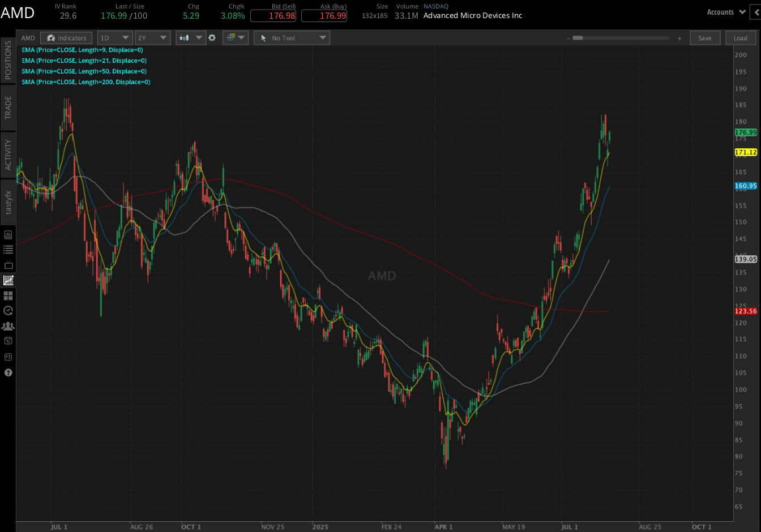761x532 pixels.
Task: Click the TV/live video icon in sidebar
Action: tap(8, 264)
